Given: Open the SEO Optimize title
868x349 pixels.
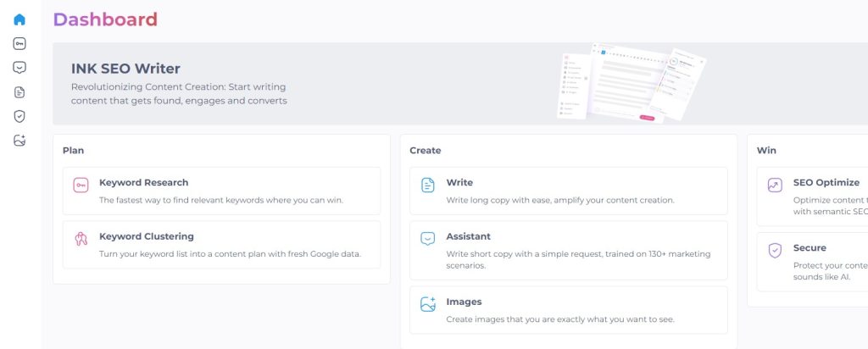Looking at the screenshot, I should click(x=826, y=182).
